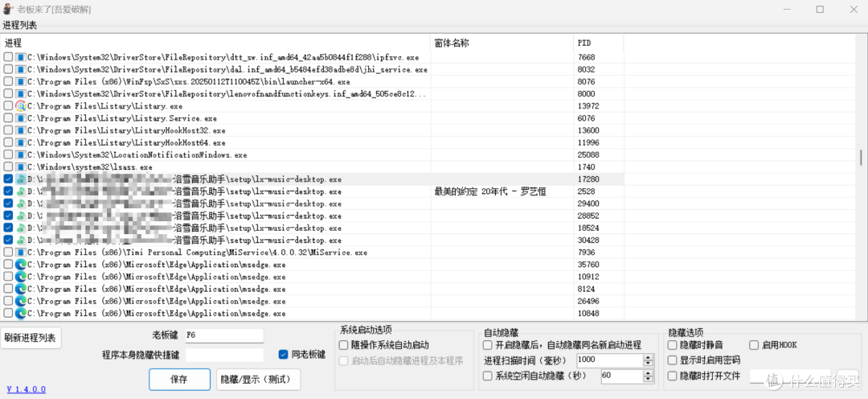Click lx-music-desktop icon for PID 28852

(x=20, y=216)
